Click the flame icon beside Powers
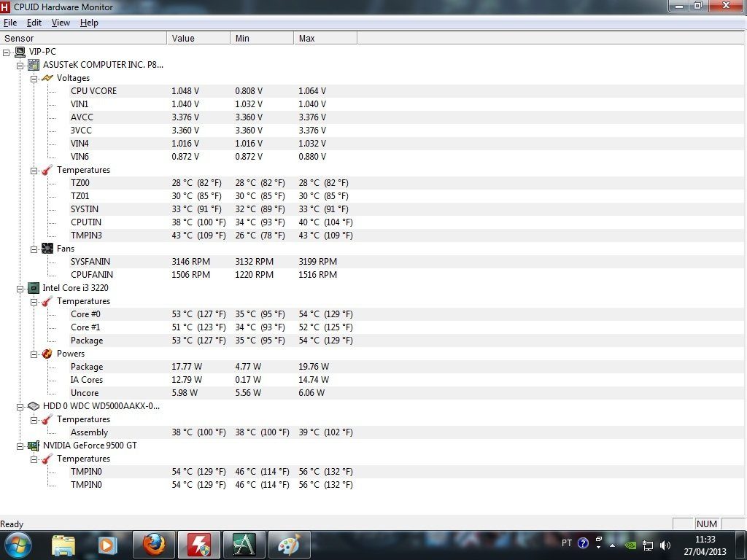Viewport: 747px width, 560px height. 47,354
